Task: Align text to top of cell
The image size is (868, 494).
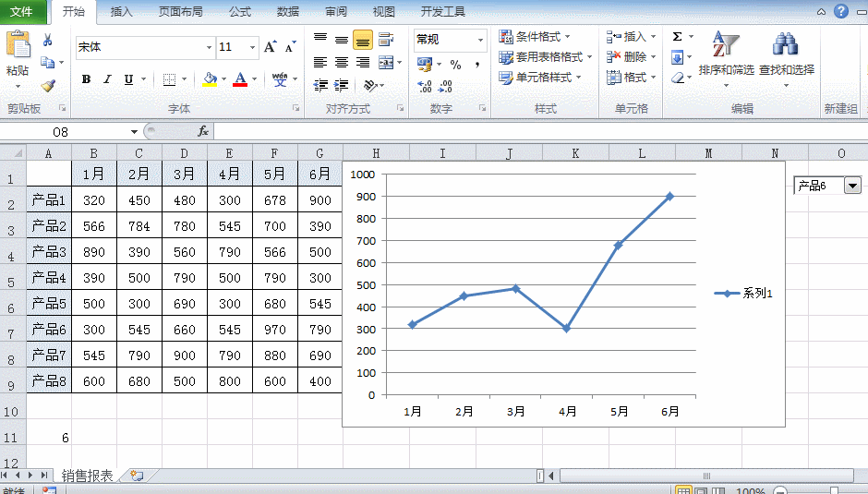Action: (x=320, y=38)
